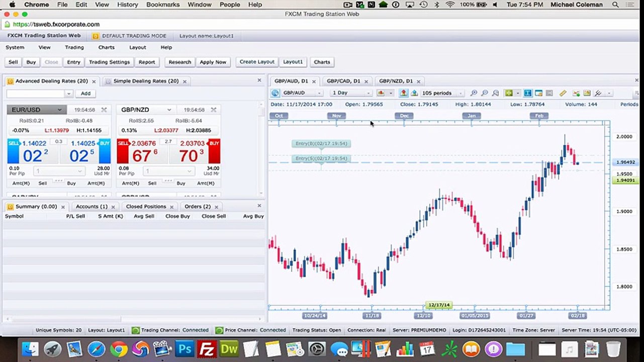The width and height of the screenshot is (644, 362).
Task: Click the browser address bar URL
Action: pyautogui.click(x=56, y=24)
